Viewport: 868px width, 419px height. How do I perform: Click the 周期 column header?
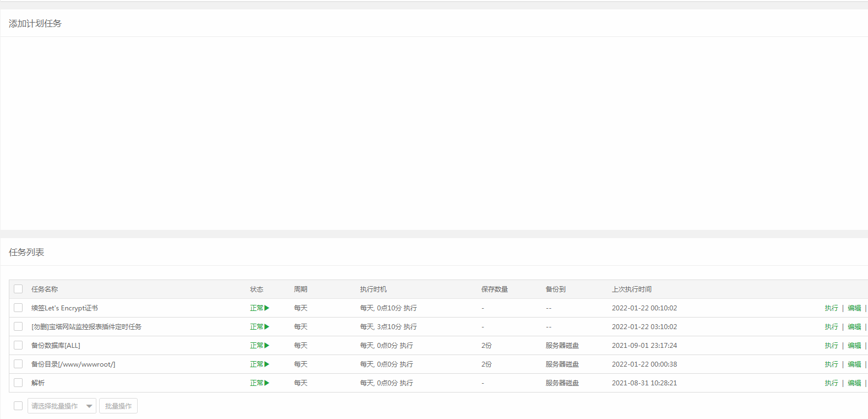tap(301, 289)
